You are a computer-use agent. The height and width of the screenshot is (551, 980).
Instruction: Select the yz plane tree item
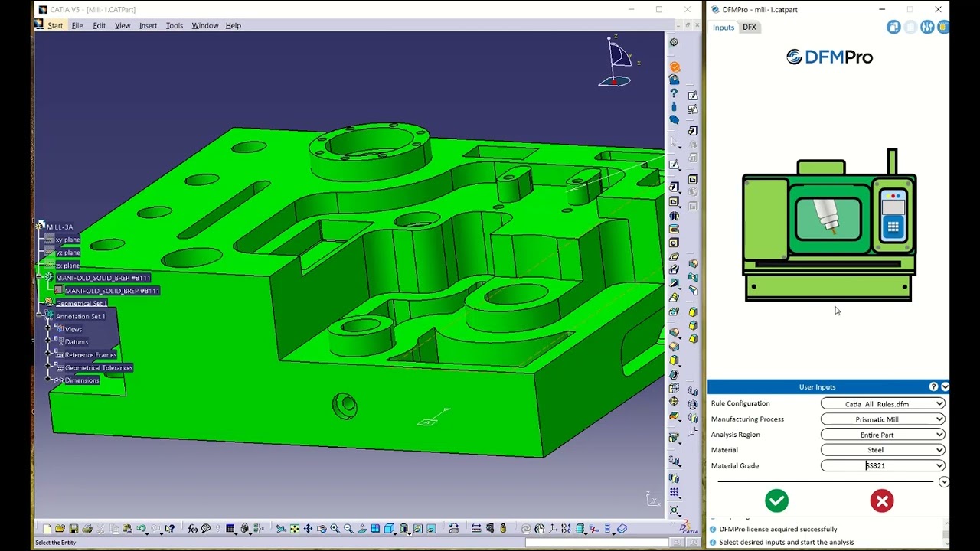(67, 253)
